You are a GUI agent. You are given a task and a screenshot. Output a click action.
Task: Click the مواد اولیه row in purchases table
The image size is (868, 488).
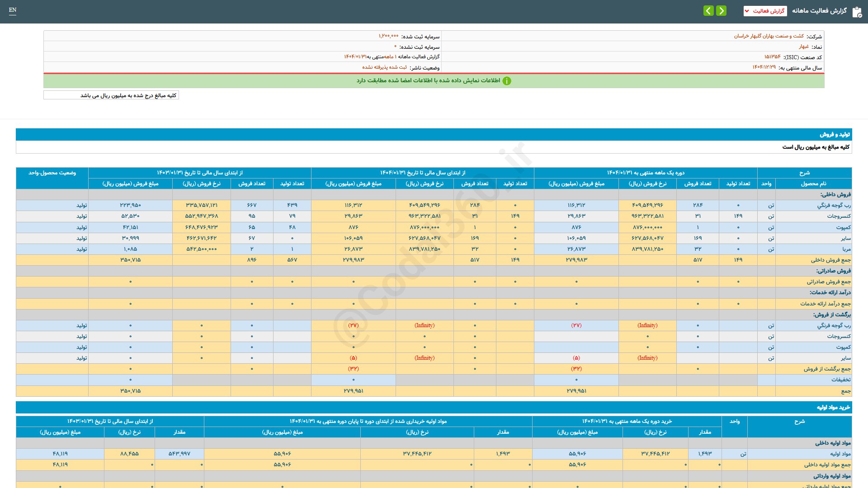(x=840, y=454)
